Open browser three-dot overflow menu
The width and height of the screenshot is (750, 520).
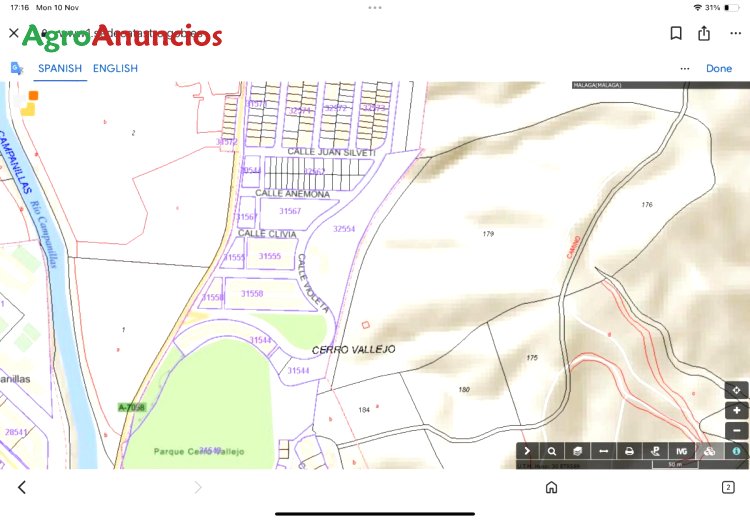click(736, 33)
